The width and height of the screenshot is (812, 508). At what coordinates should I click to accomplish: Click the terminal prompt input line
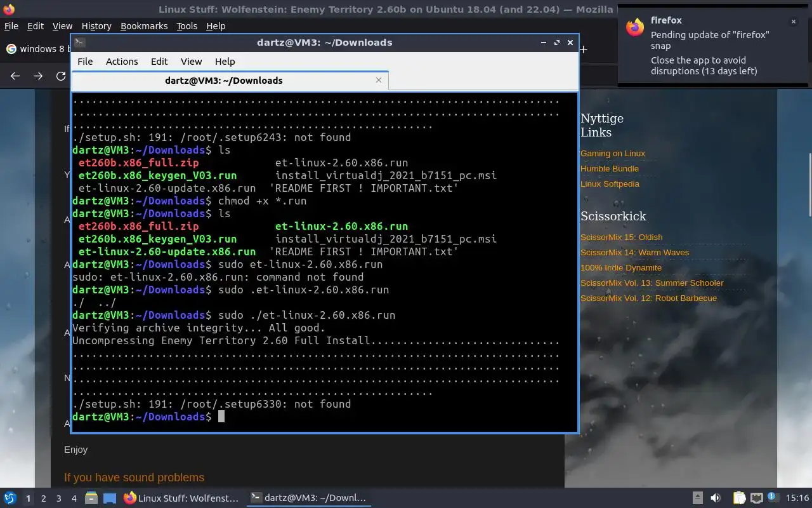click(324, 417)
